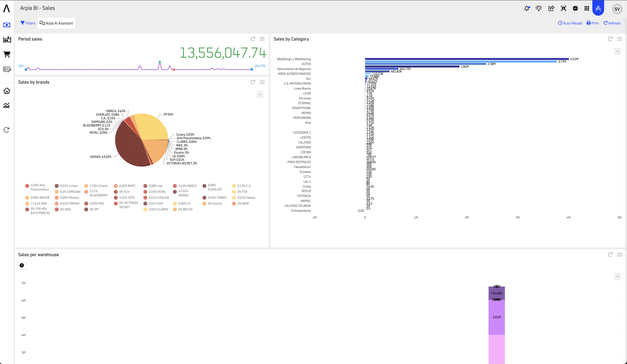627x364 pixels.
Task: Toggle the SAMSUNG 0.2% legend item
Action: click(x=68, y=192)
